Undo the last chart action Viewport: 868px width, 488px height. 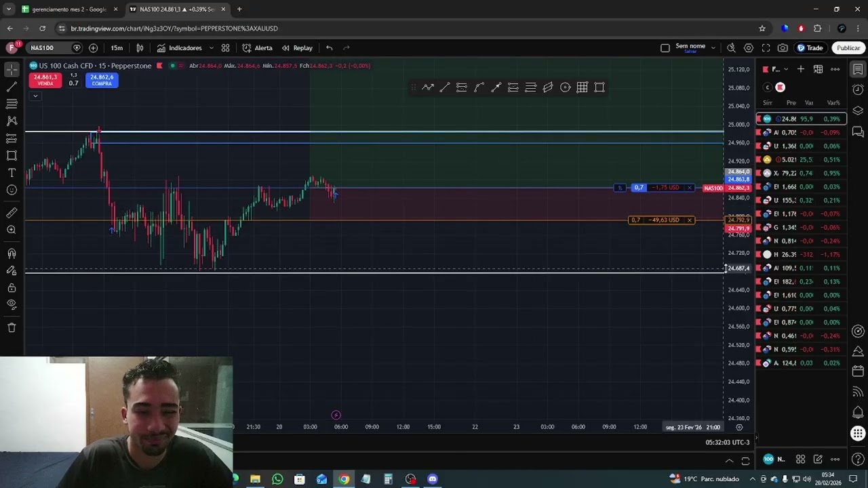click(329, 48)
